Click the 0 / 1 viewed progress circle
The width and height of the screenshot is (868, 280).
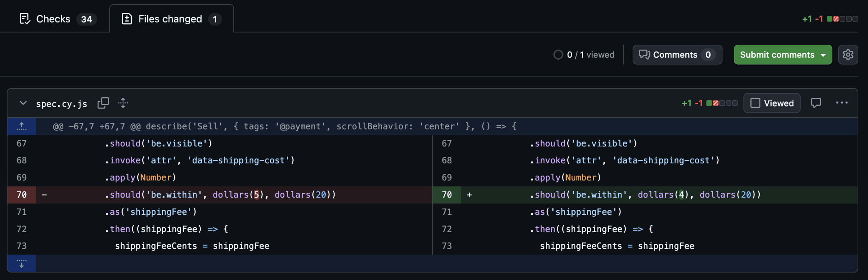coord(558,55)
